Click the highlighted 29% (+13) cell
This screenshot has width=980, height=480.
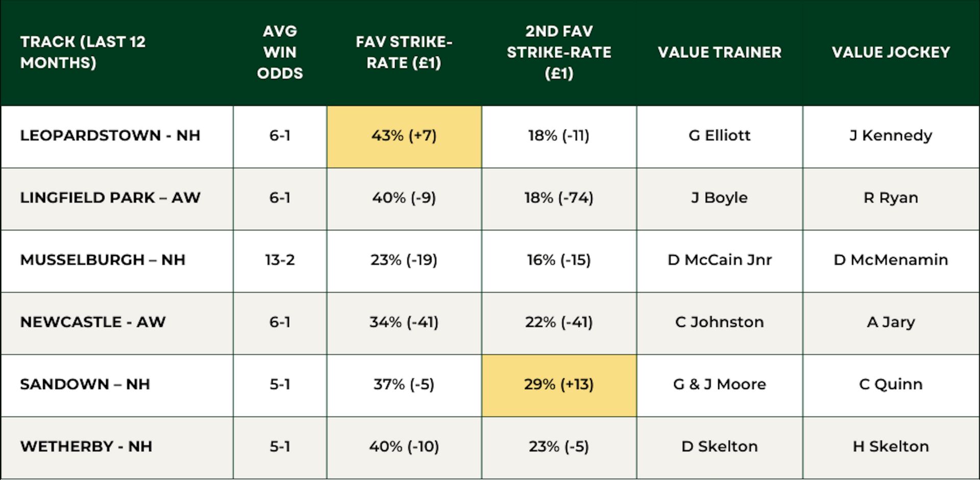pos(559,386)
